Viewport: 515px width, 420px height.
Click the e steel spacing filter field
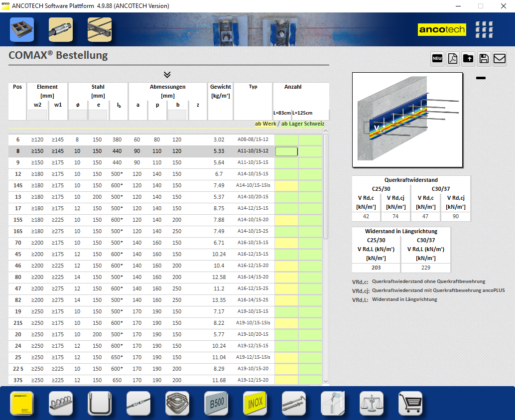(98, 115)
